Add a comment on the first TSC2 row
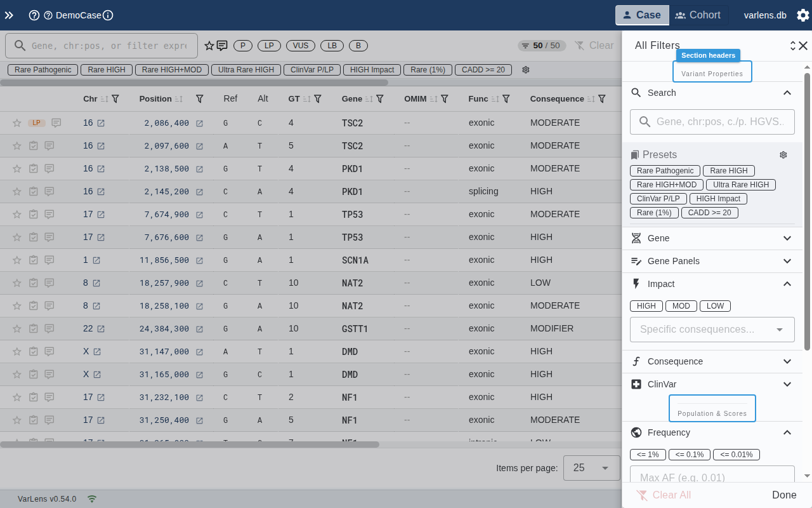This screenshot has width=812, height=508. 56,123
